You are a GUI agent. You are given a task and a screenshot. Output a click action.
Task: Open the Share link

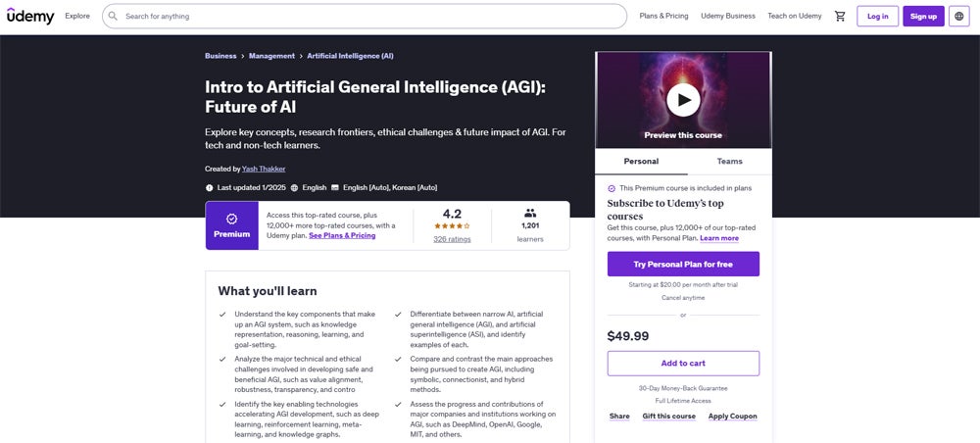click(619, 417)
